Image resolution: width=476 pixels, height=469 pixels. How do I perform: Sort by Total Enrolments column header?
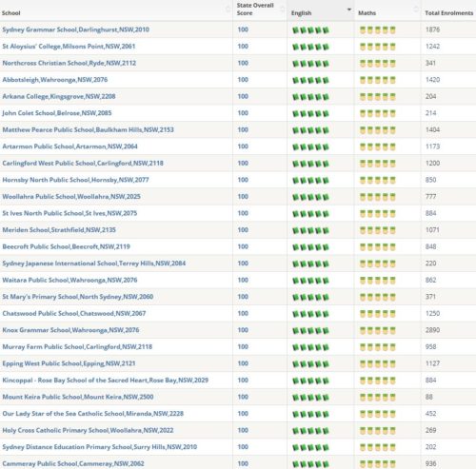tap(449, 13)
